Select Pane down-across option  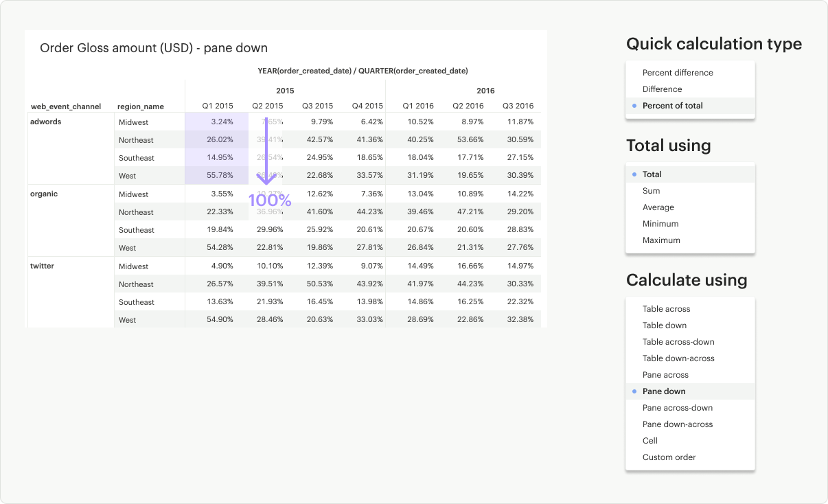[x=677, y=424]
